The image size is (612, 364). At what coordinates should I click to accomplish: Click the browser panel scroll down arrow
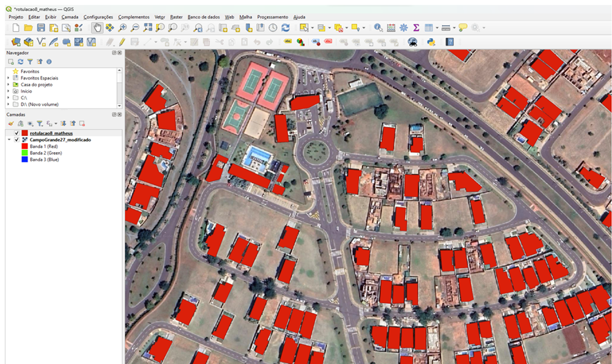[119, 104]
